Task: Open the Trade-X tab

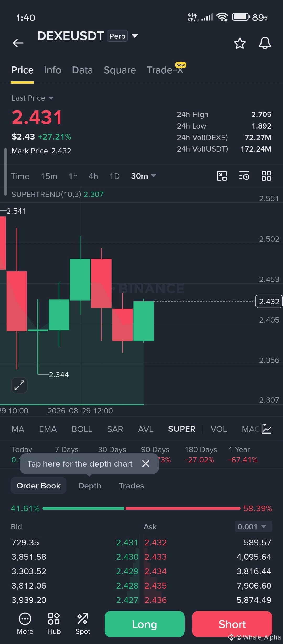Action: pyautogui.click(x=165, y=70)
